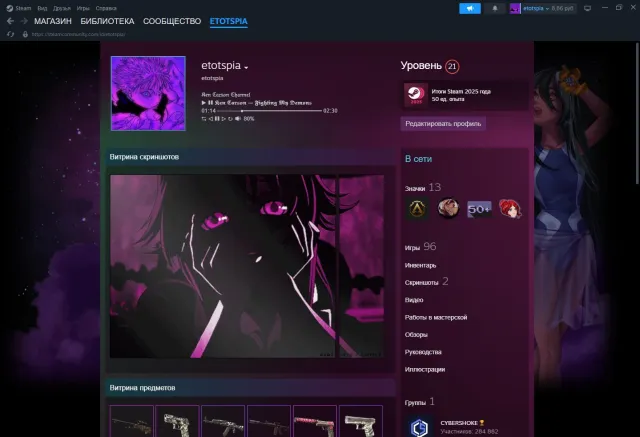Open the Друзья menu
Viewport: 640px width, 437px height.
pyautogui.click(x=62, y=8)
